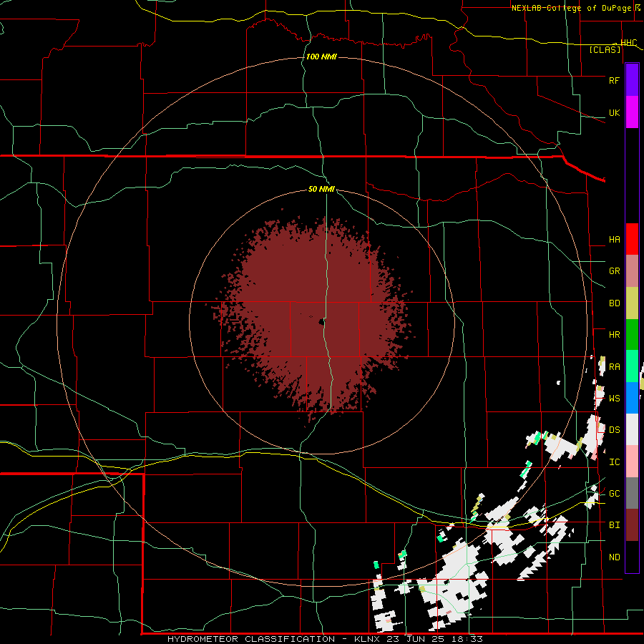Select the GR color swatch in legend
The image size is (644, 644).
[632, 270]
